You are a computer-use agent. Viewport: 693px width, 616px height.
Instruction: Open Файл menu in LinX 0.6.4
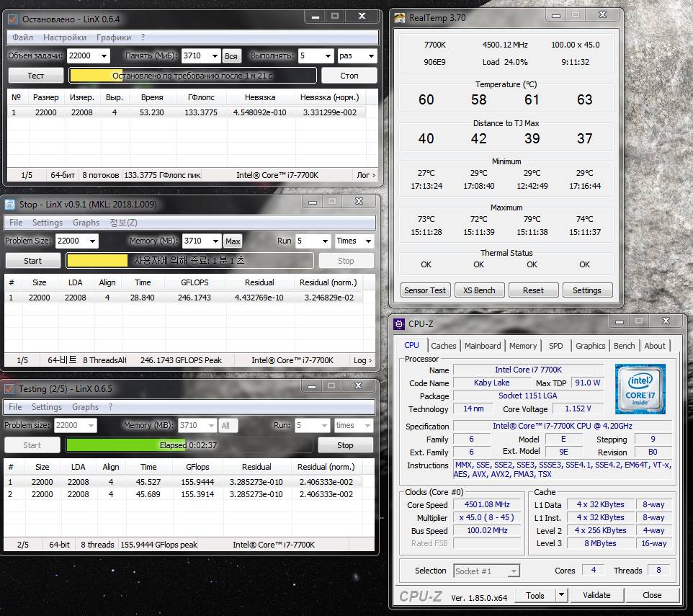(x=22, y=37)
